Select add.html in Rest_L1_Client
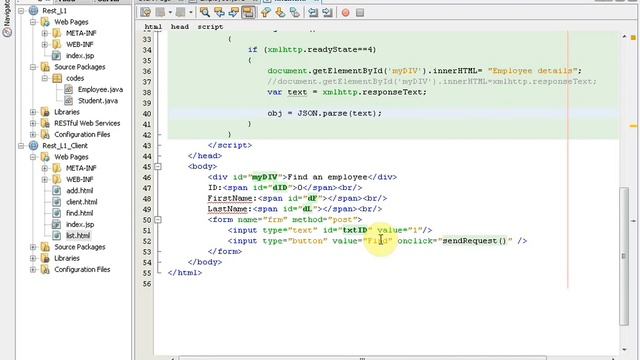 80,191
